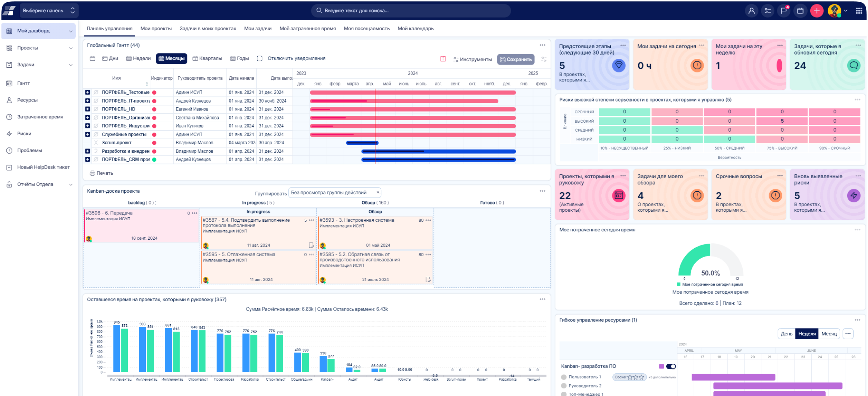This screenshot has height=396, width=868.
Task: Click lightning icon on Вновь выявленные риски card
Action: click(x=854, y=195)
